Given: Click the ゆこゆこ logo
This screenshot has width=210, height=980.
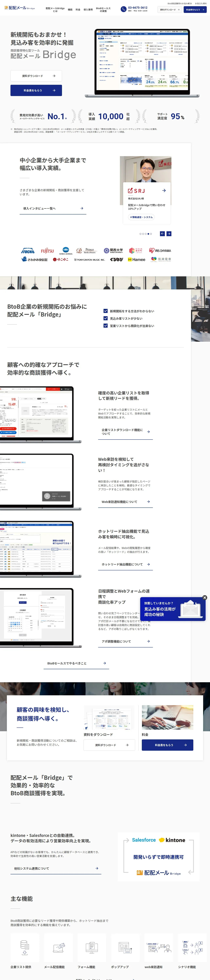Looking at the screenshot, I should pos(61,260).
